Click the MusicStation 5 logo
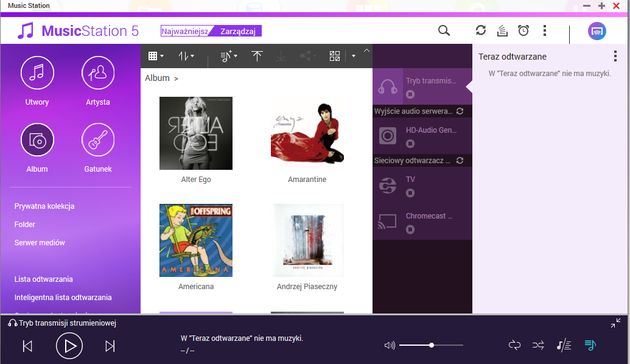The height and width of the screenshot is (364, 630). click(78, 31)
